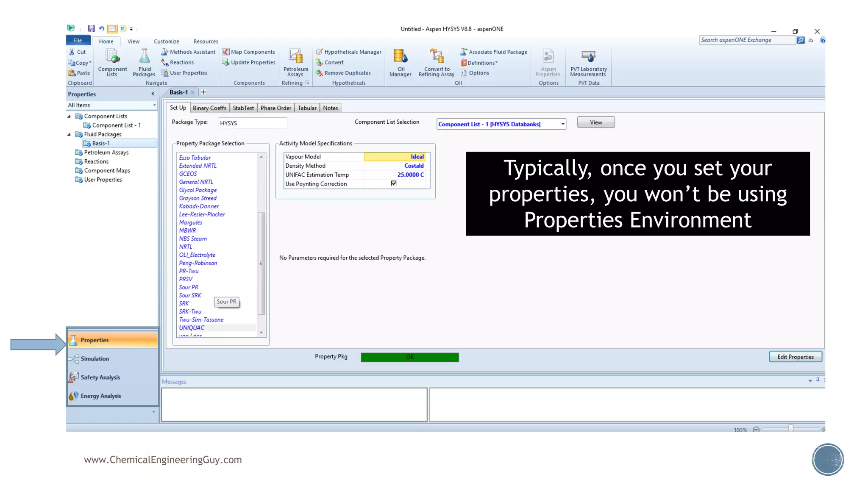Open Binary Coeffs tab

click(x=209, y=108)
